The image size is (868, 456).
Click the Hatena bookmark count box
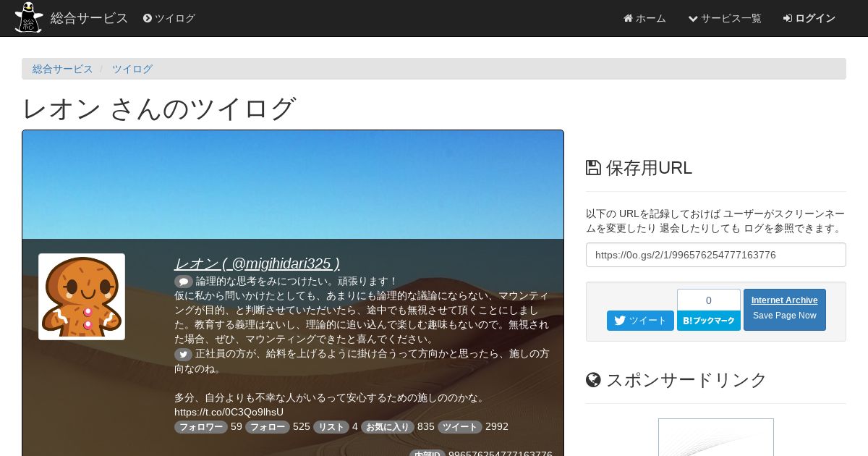coord(709,300)
